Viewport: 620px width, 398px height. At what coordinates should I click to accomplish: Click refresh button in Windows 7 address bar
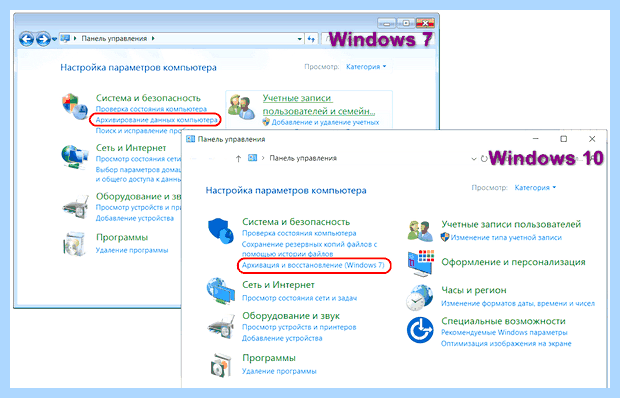tap(311, 39)
